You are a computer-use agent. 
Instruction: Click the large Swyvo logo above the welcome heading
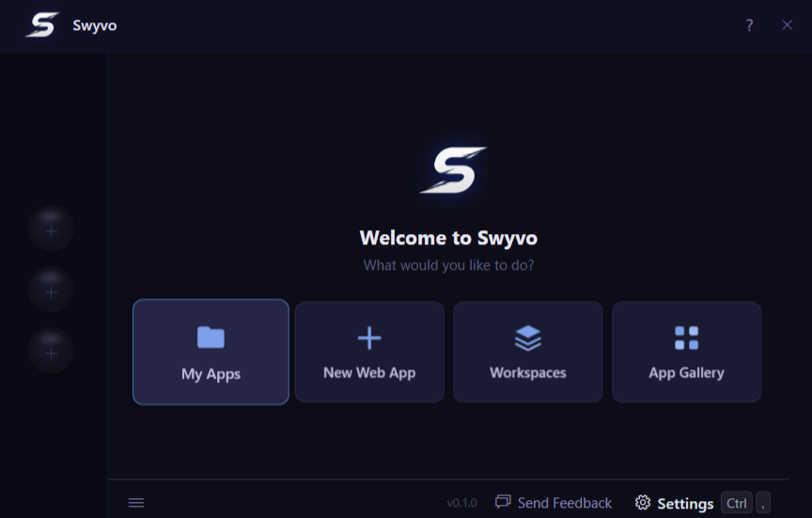coord(453,170)
